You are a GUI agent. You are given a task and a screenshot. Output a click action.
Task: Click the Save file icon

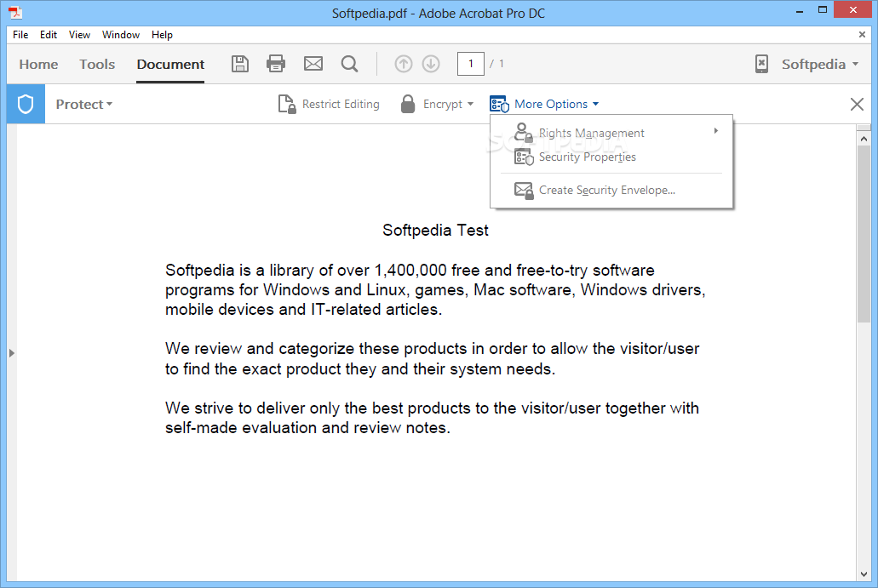[240, 64]
